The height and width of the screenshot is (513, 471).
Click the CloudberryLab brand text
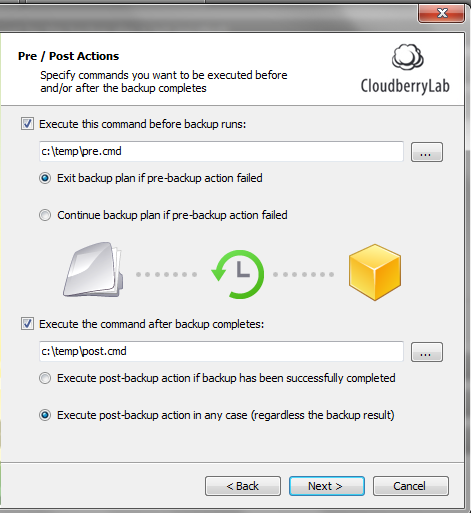pyautogui.click(x=405, y=86)
